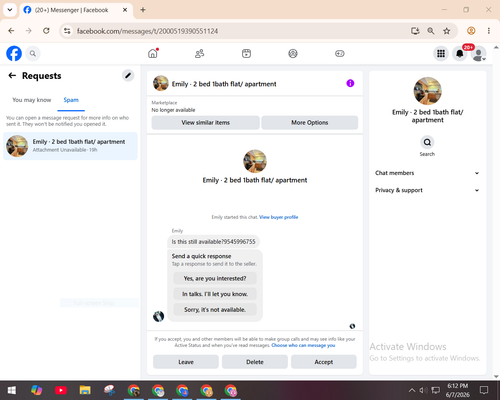This screenshot has height=400, width=500.
Task: Expand the Chat members section
Action: pos(427,173)
